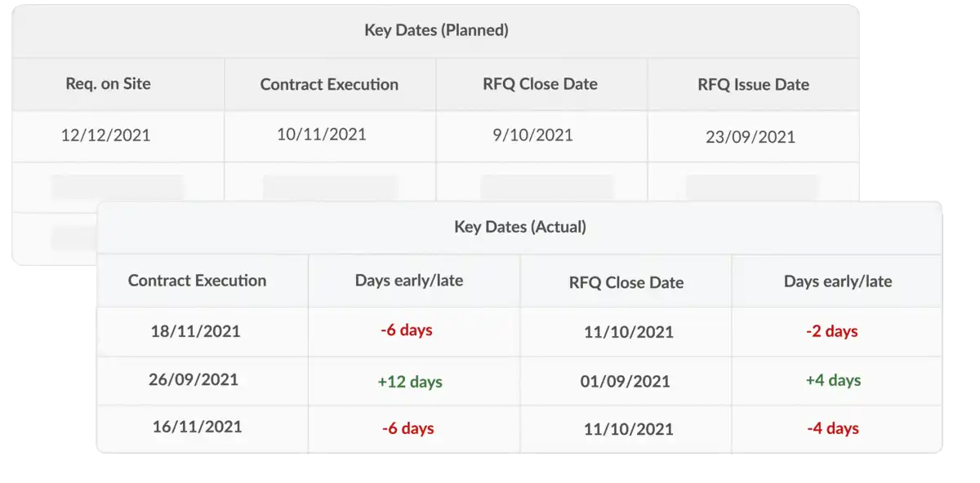Select the second Days early/late column header
The width and height of the screenshot is (980, 483).
click(836, 281)
